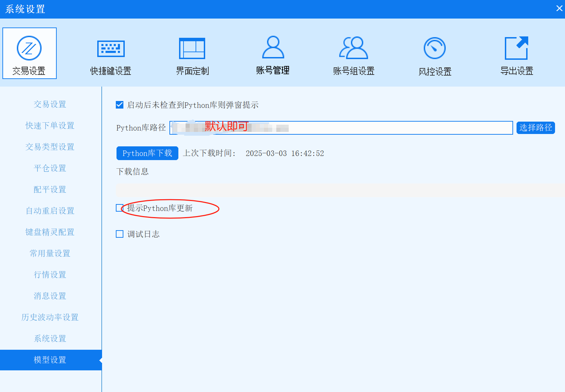This screenshot has height=392, width=565.
Task: Enable the 调试日志 debug log checkbox
Action: pyautogui.click(x=120, y=234)
